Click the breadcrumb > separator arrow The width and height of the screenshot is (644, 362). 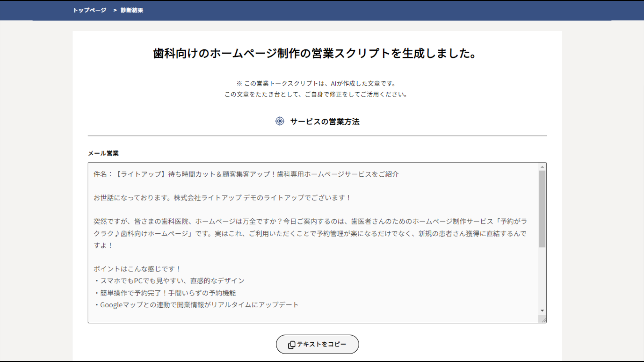click(x=115, y=10)
